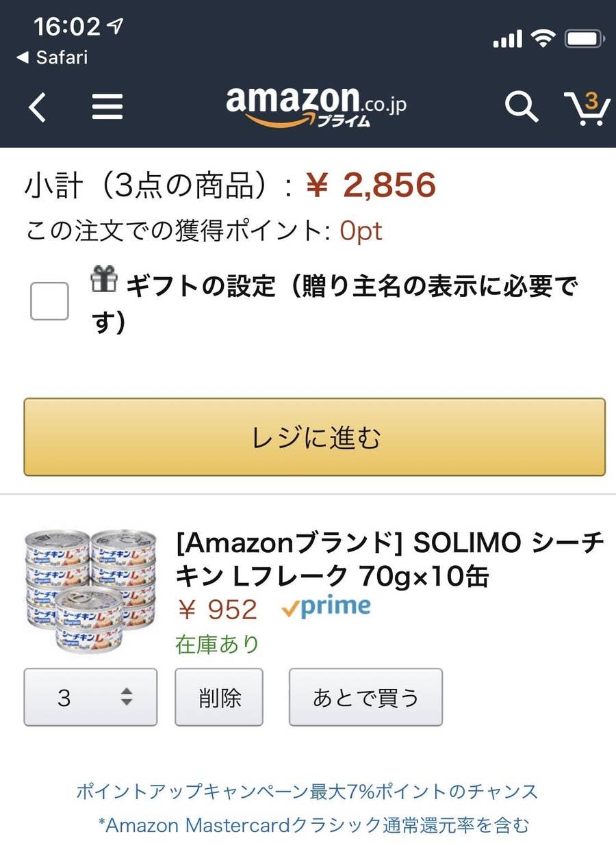Open the hamburger navigation menu
616x845 pixels.
click(x=107, y=107)
